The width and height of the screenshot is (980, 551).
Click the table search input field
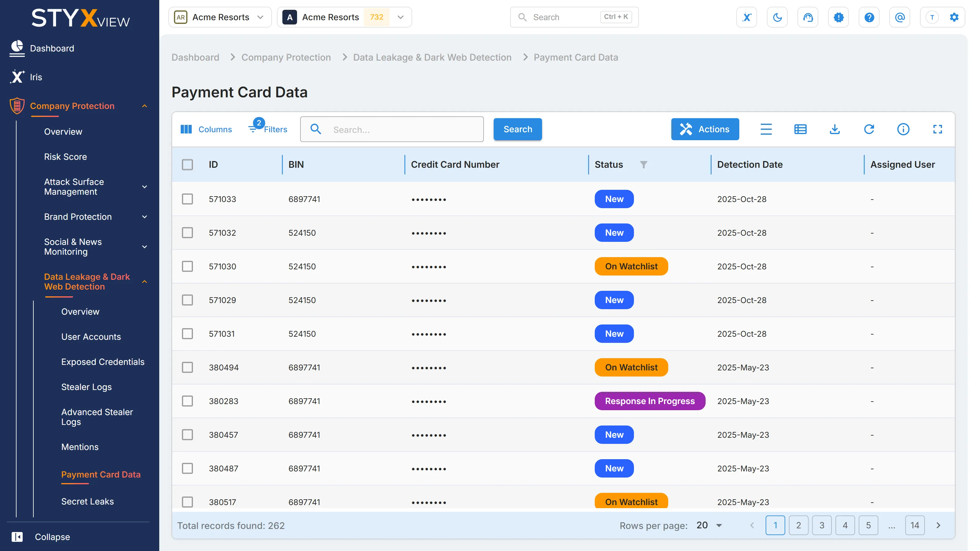pos(392,129)
